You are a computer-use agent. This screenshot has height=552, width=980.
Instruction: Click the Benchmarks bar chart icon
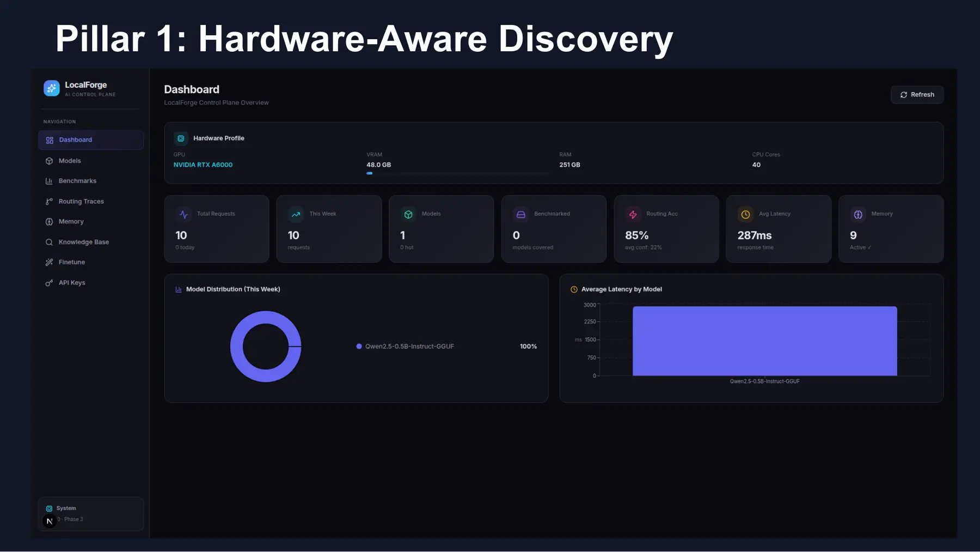click(49, 181)
